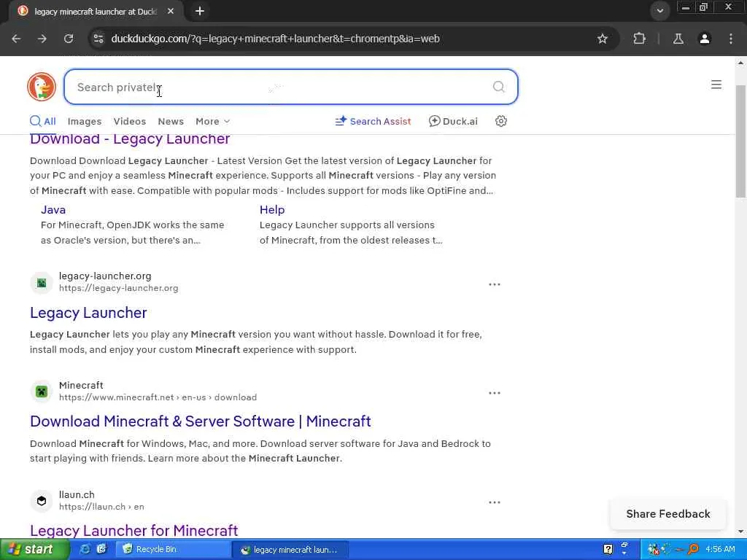Close the legacy minecraft launcher tab
Screen dimensions: 747x560
171,11
